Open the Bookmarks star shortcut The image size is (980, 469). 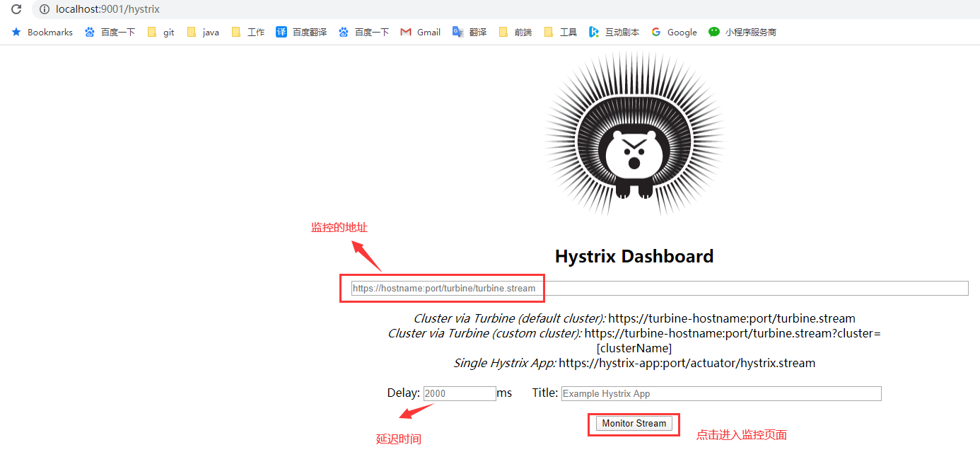click(42, 32)
